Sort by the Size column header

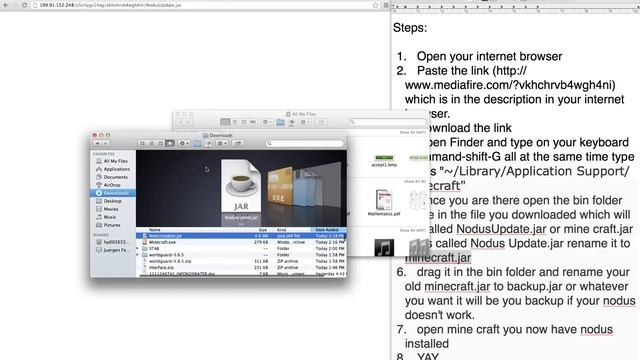(263, 230)
